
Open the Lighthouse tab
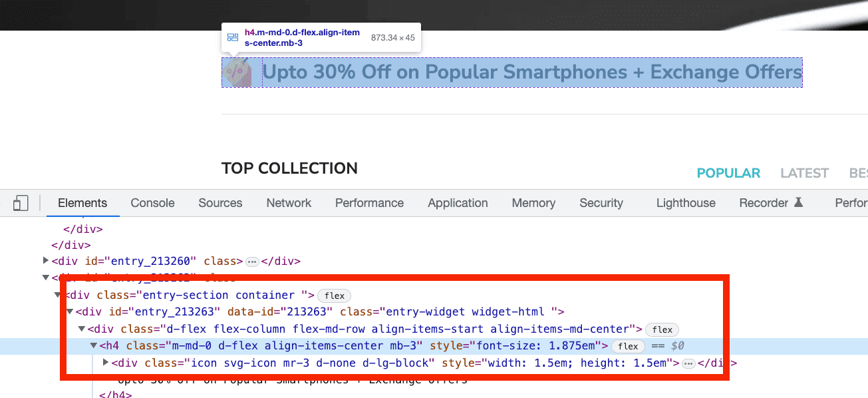(686, 203)
